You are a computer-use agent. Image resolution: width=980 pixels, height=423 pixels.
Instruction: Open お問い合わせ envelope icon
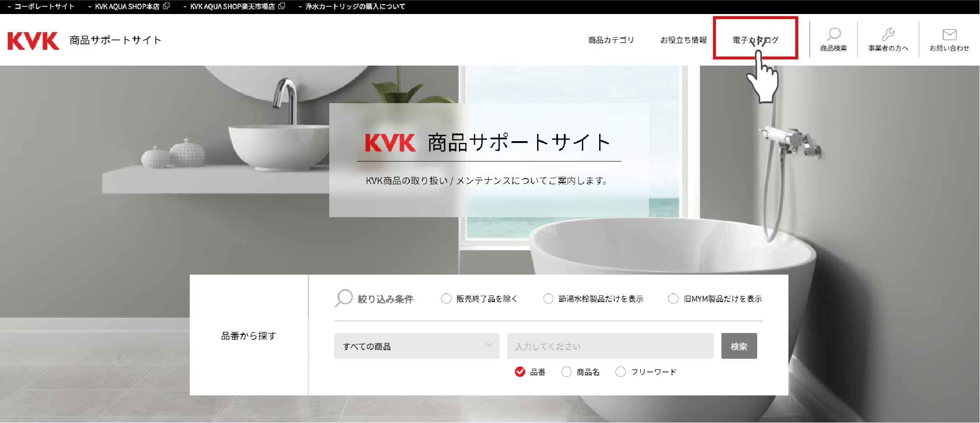949,34
